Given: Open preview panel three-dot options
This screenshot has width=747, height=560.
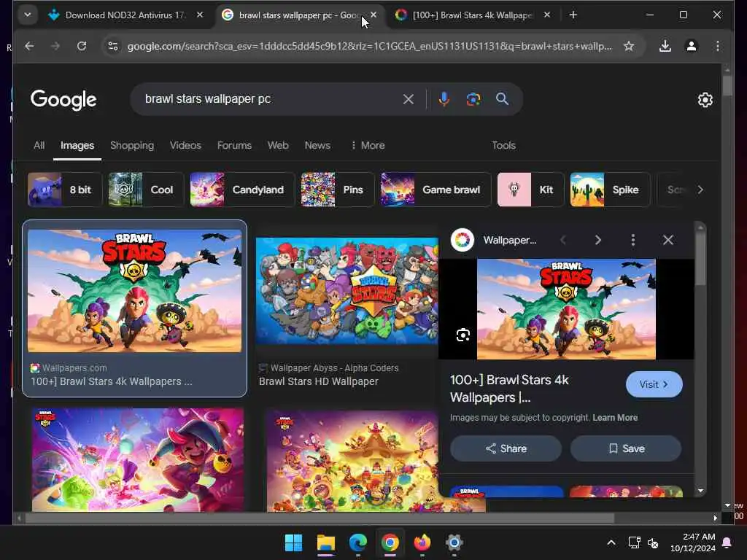Looking at the screenshot, I should coord(632,240).
